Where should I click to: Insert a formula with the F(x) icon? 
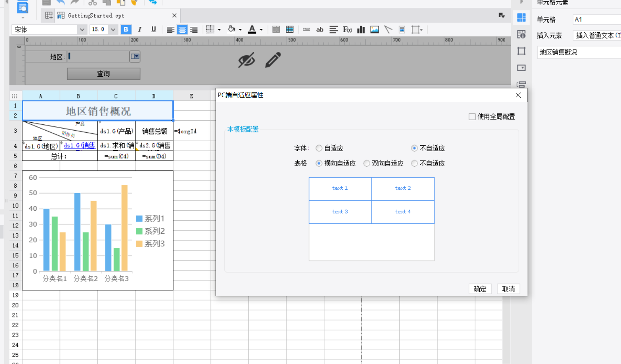coord(347,29)
